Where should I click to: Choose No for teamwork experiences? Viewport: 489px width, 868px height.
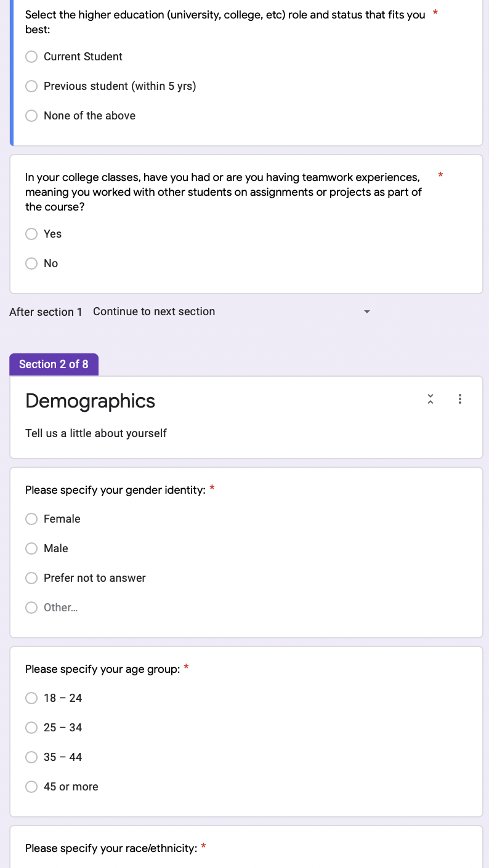pos(31,263)
